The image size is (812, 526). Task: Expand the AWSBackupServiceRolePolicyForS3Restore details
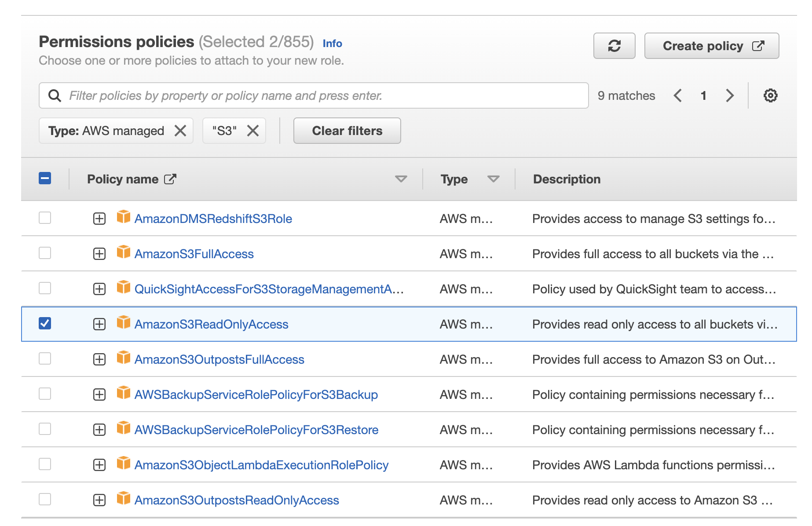point(99,430)
